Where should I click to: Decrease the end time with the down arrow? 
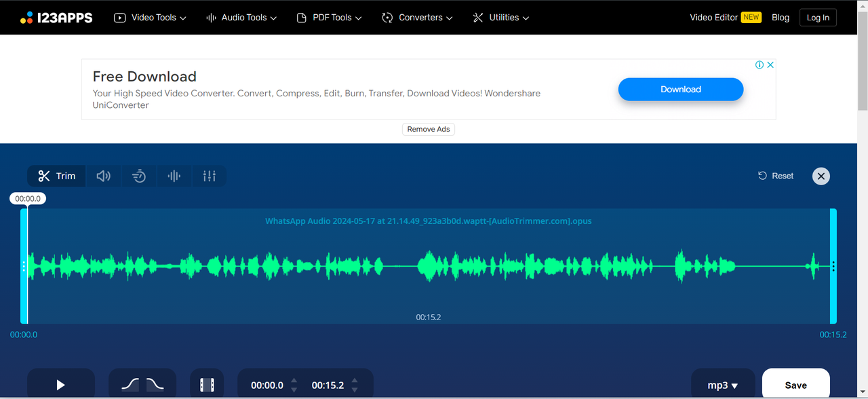(354, 390)
